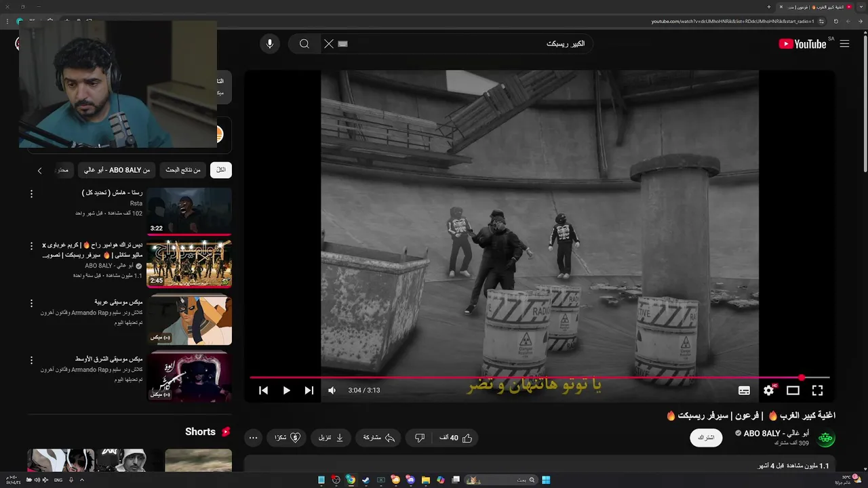Viewport: 868px width, 488px height.
Task: Select the من نتائج البحث chip
Action: [183, 170]
